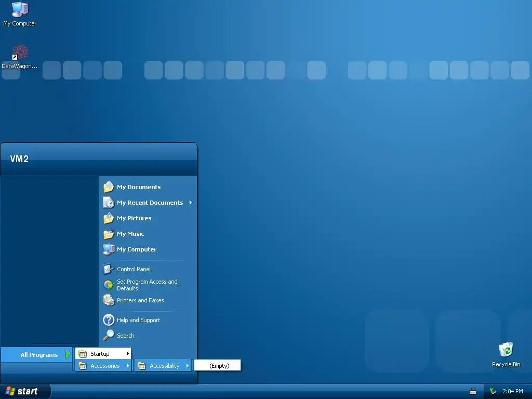The height and width of the screenshot is (399, 532).
Task: Select Set Program Access and Defaults text
Action: (147, 285)
